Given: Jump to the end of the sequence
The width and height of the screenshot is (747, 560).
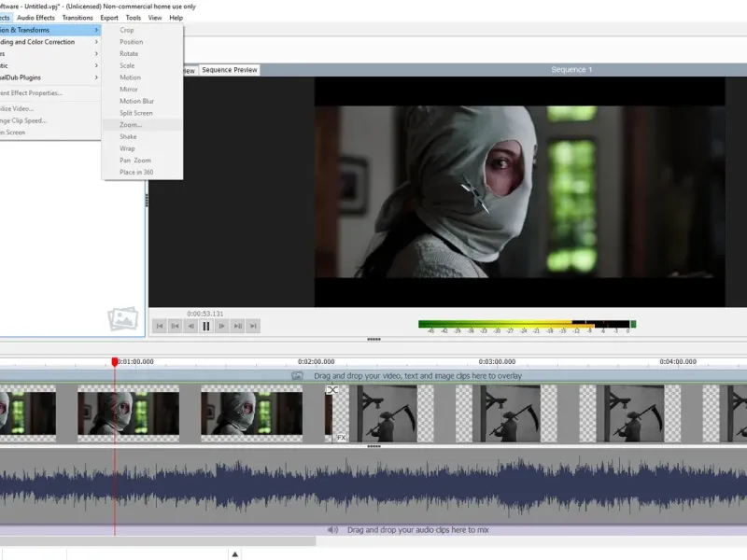Looking at the screenshot, I should coord(253,326).
